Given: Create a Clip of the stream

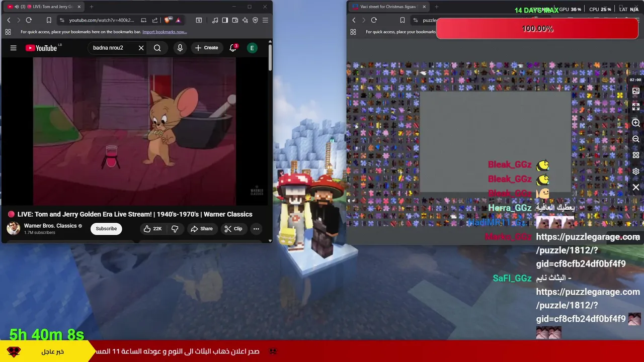Looking at the screenshot, I should (233, 229).
